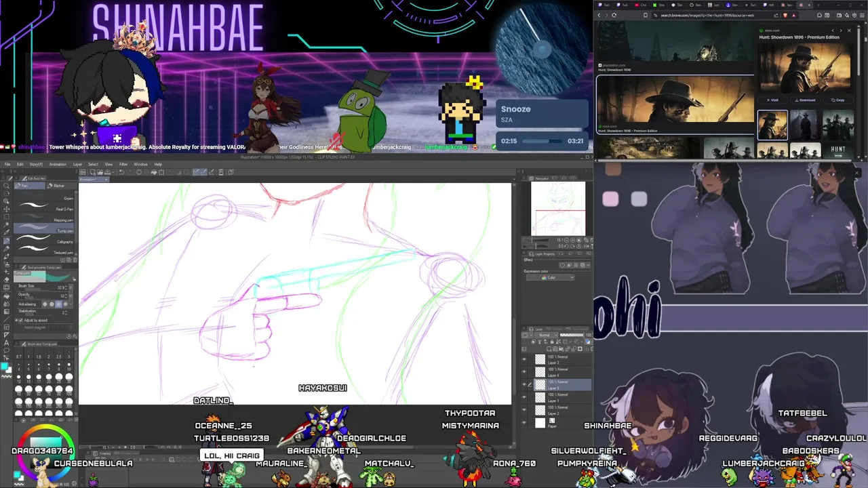Image resolution: width=868 pixels, height=488 pixels.
Task: Open the Layer menu
Action: pyautogui.click(x=77, y=164)
